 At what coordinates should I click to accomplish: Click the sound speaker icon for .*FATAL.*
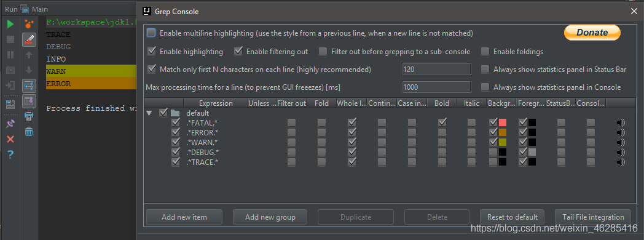(621, 122)
